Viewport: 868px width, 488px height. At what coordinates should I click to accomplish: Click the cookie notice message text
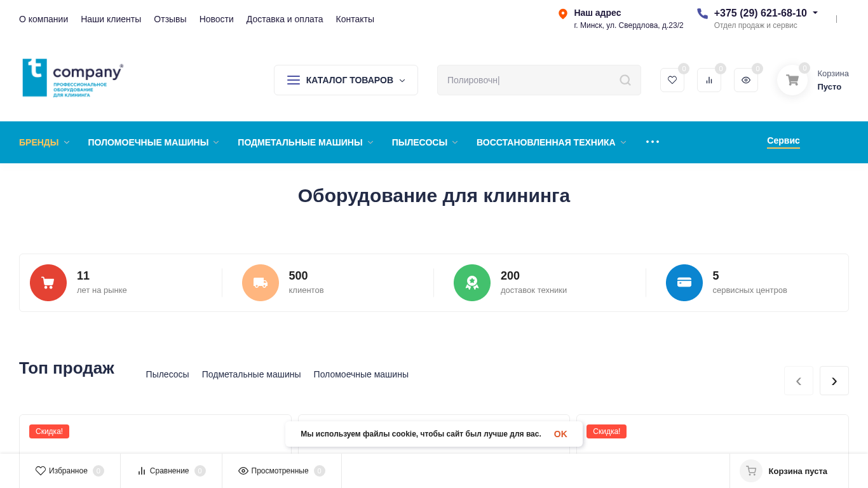[421, 434]
